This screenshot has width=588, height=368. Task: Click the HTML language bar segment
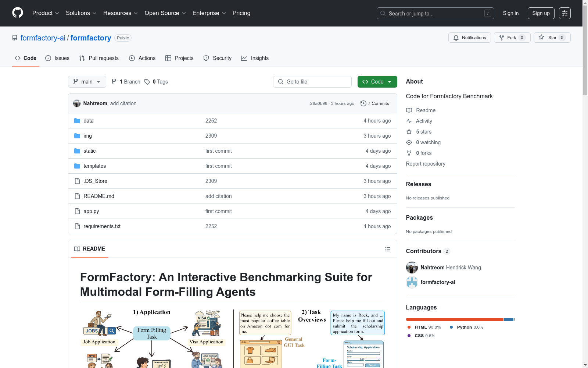tap(455, 319)
